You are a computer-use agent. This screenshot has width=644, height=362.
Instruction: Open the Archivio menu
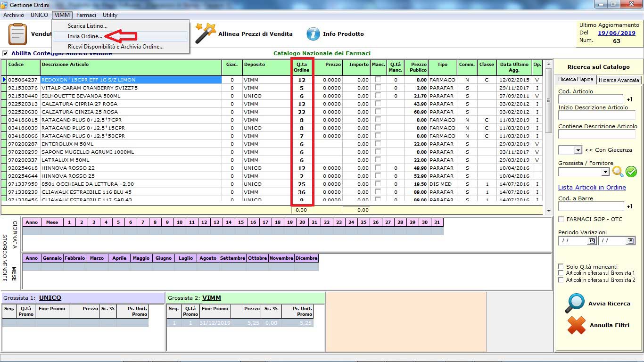click(14, 15)
